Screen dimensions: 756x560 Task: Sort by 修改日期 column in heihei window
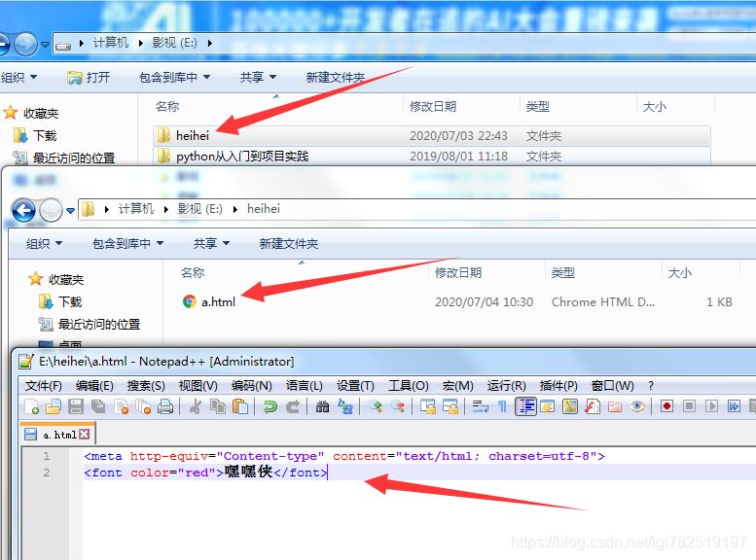click(x=458, y=273)
